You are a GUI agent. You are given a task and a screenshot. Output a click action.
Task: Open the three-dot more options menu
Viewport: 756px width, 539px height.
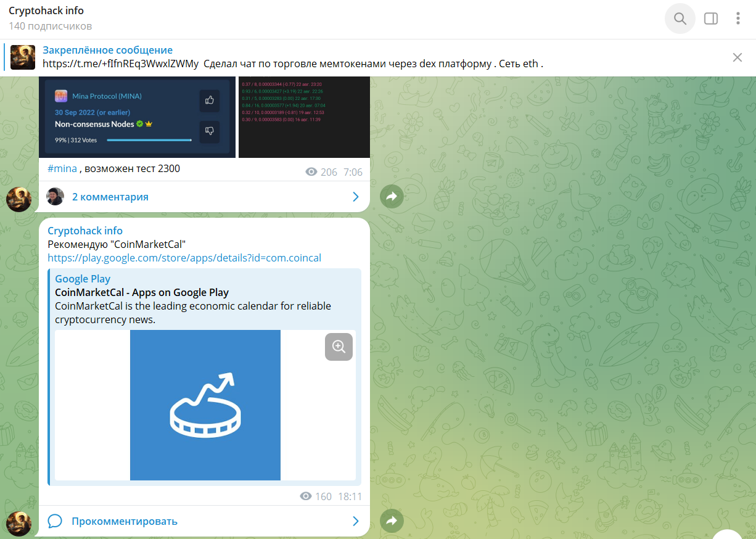point(738,19)
